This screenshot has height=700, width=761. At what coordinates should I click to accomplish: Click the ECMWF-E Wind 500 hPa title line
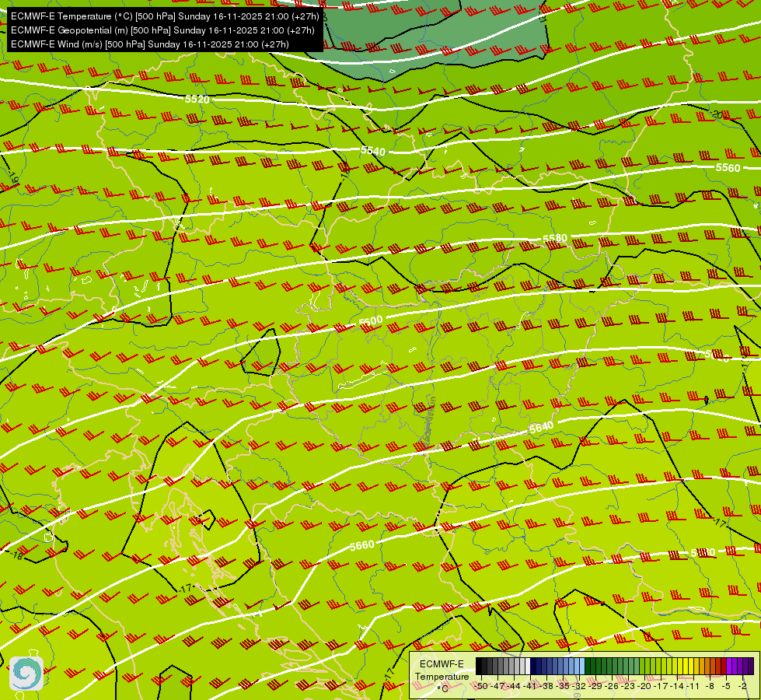(150, 44)
